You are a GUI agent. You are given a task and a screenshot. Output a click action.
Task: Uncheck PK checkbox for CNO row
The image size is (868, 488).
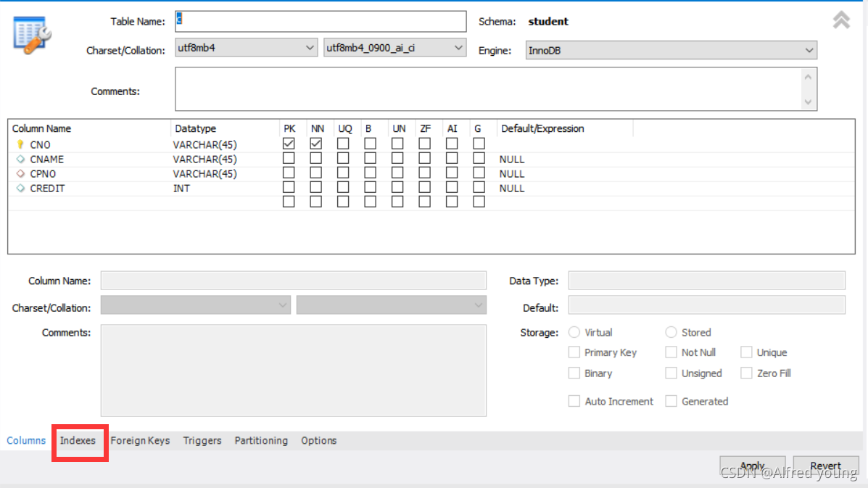coord(289,144)
